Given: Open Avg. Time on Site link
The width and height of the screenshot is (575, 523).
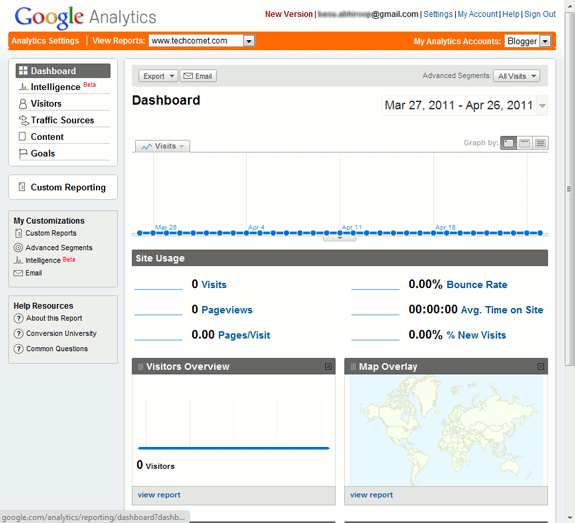Looking at the screenshot, I should [x=502, y=310].
